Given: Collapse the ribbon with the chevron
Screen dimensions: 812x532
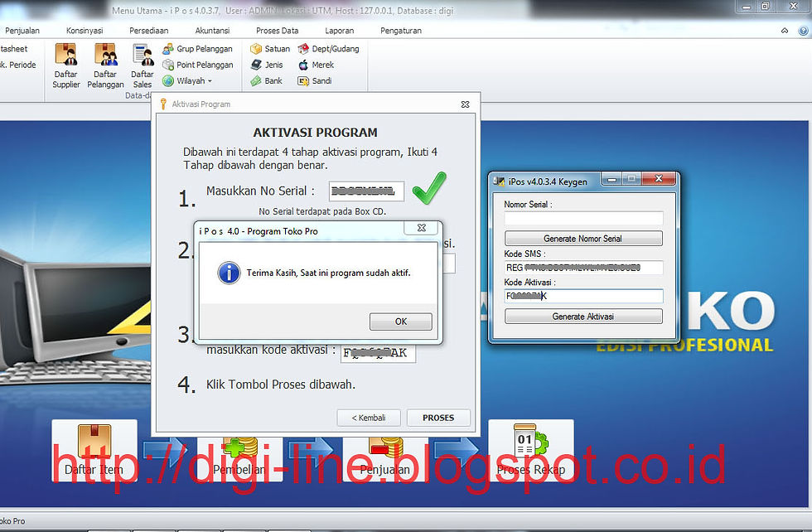Looking at the screenshot, I should point(785,31).
